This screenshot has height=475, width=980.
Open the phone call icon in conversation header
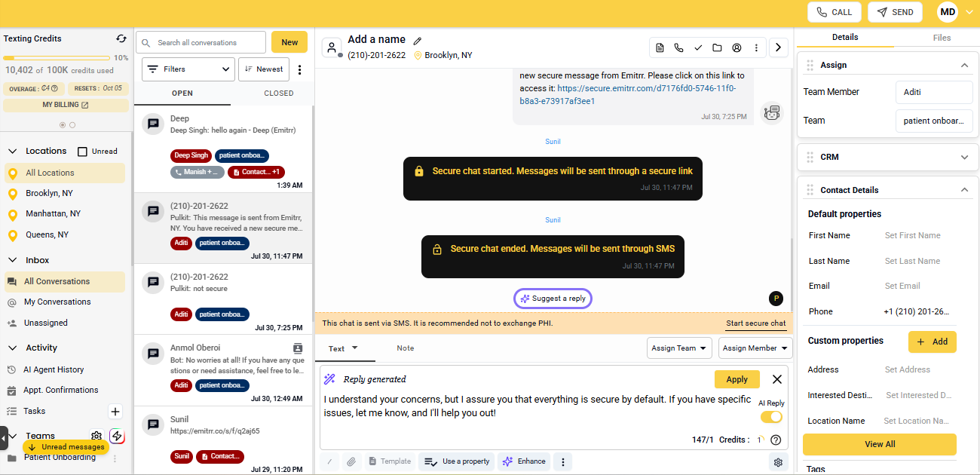pos(678,47)
